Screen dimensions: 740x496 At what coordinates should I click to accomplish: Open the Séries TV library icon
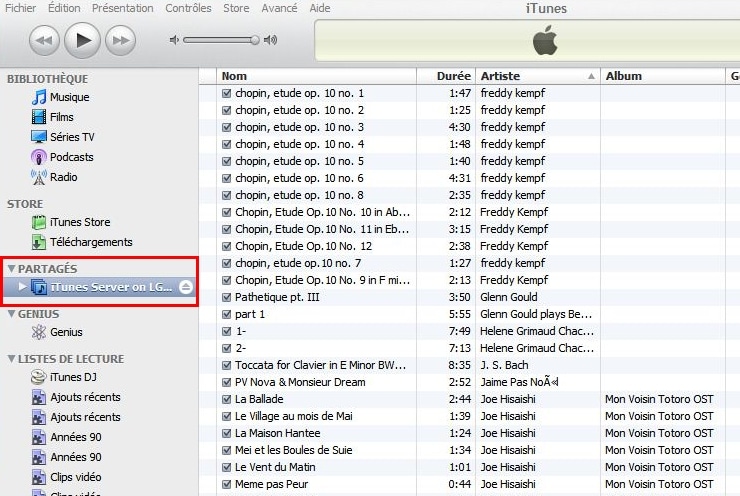coord(39,137)
